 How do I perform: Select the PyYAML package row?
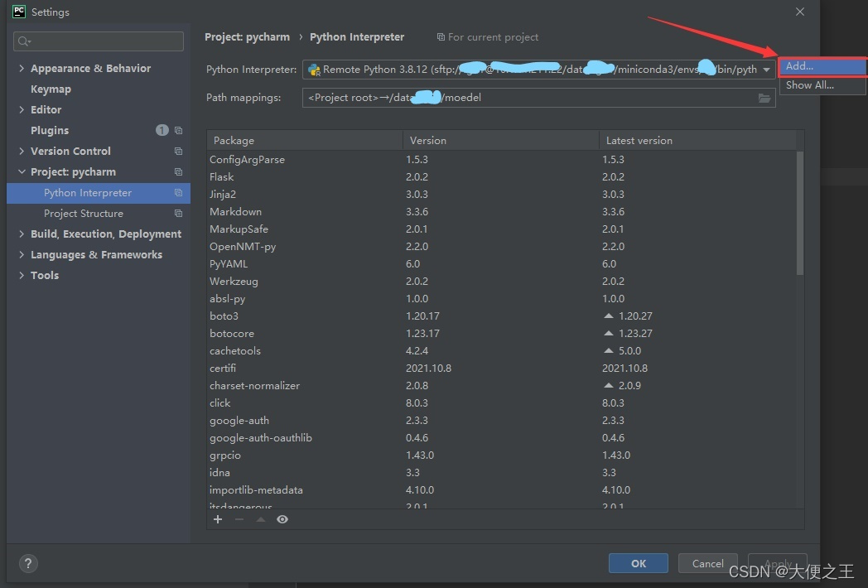coord(502,264)
